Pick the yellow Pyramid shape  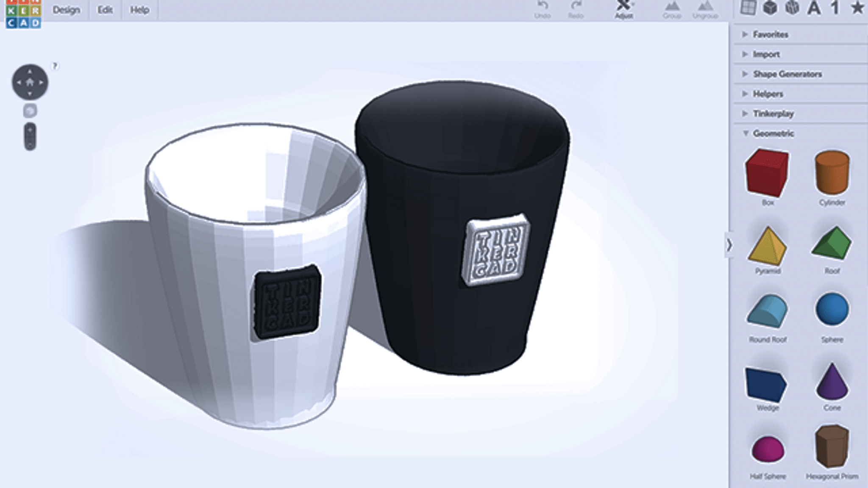tap(767, 246)
